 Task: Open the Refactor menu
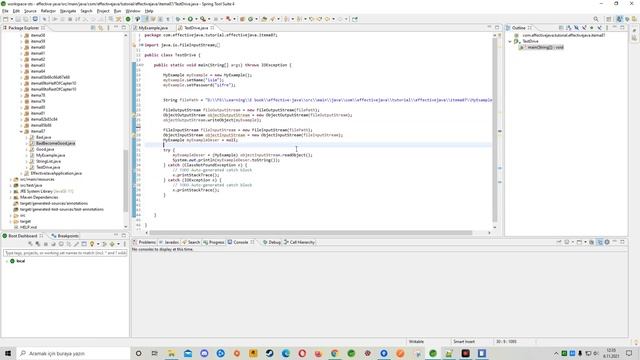pos(48,11)
